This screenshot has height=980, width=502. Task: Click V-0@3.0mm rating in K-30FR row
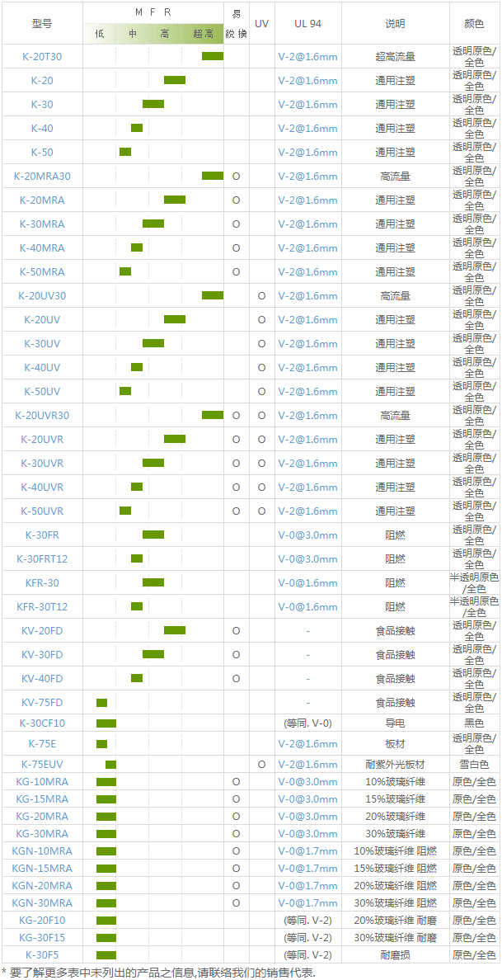pos(307,535)
